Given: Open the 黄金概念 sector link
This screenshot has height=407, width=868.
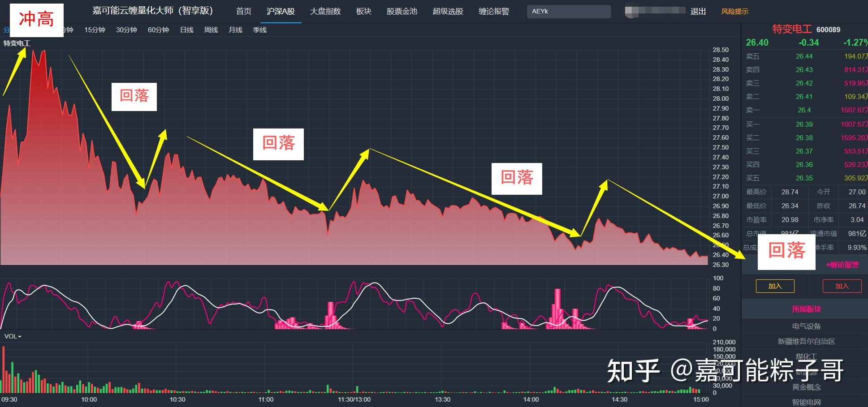Looking at the screenshot, I should 806,387.
